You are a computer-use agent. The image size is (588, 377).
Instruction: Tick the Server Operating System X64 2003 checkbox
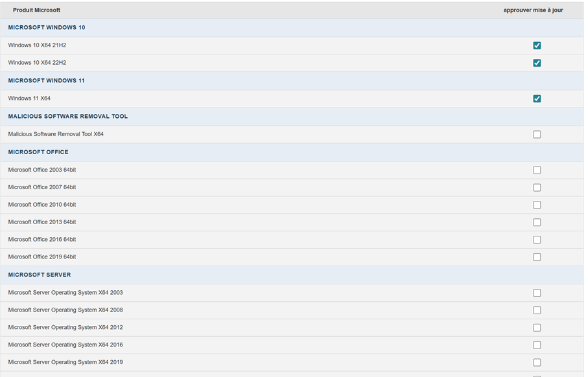[x=537, y=293]
